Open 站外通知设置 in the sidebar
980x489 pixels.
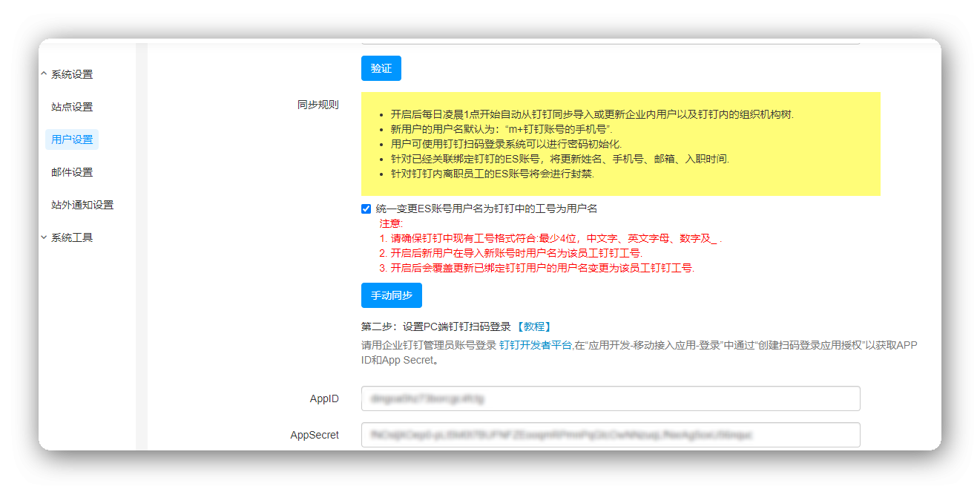82,205
